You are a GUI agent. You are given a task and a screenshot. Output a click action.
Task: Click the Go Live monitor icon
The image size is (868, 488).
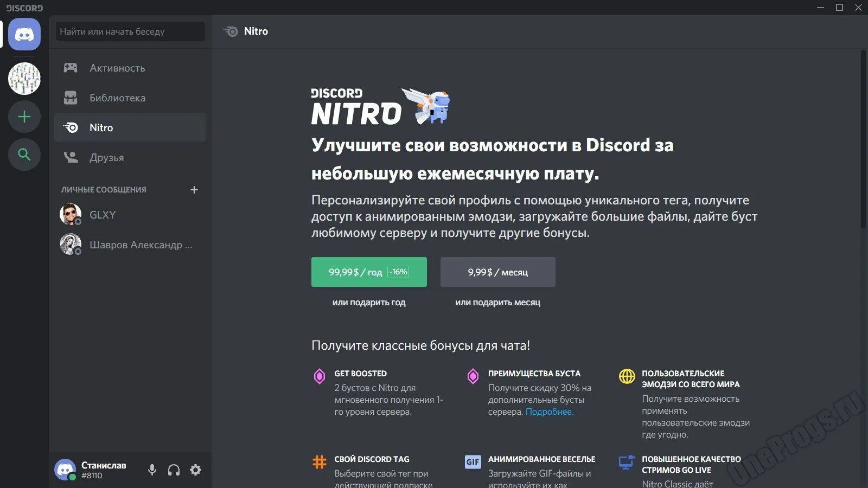pyautogui.click(x=627, y=462)
